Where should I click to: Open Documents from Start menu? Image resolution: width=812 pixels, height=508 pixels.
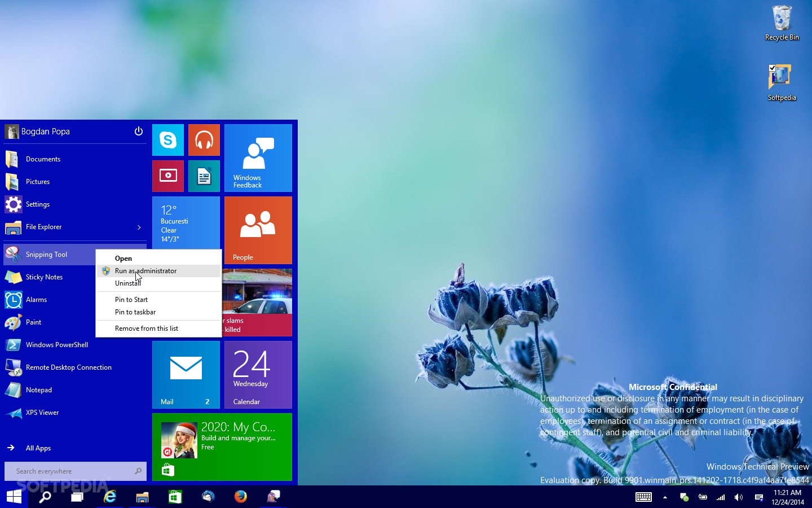pyautogui.click(x=75, y=159)
